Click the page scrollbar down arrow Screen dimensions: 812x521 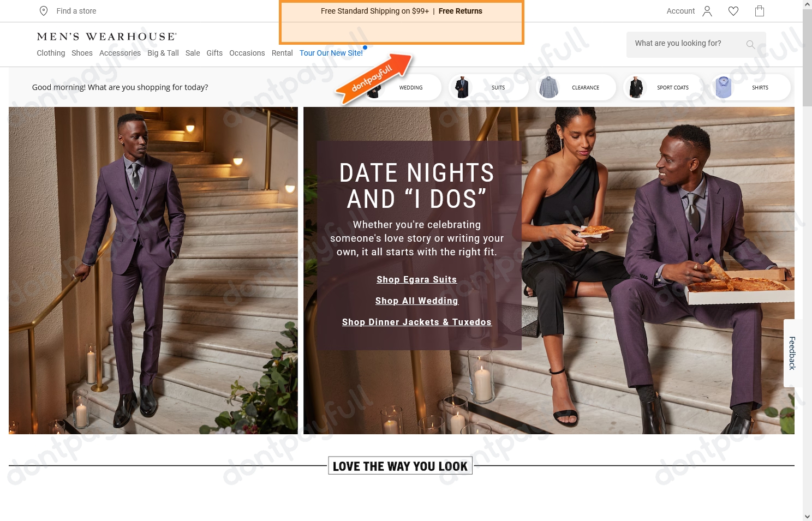[x=807, y=516]
